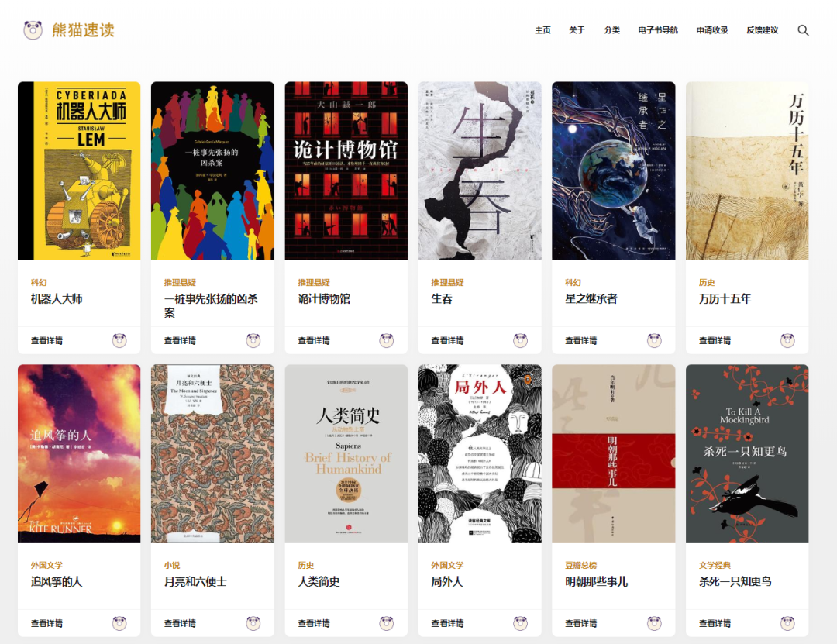Click panda icon on 机器人大师 card
This screenshot has width=837, height=644.
(x=119, y=341)
